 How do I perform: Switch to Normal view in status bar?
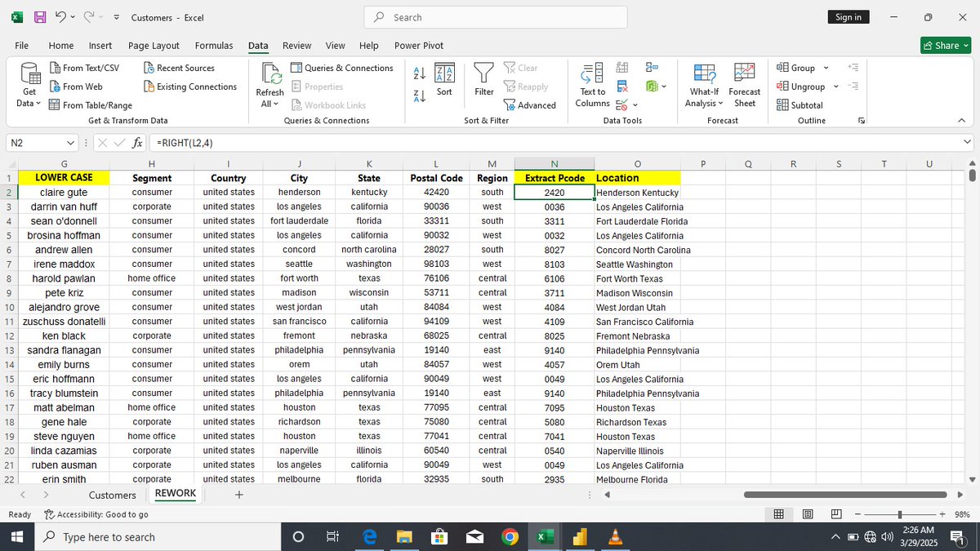[778, 514]
